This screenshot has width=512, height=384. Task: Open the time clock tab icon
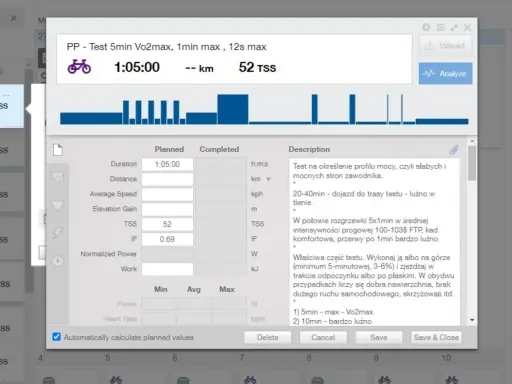58,261
